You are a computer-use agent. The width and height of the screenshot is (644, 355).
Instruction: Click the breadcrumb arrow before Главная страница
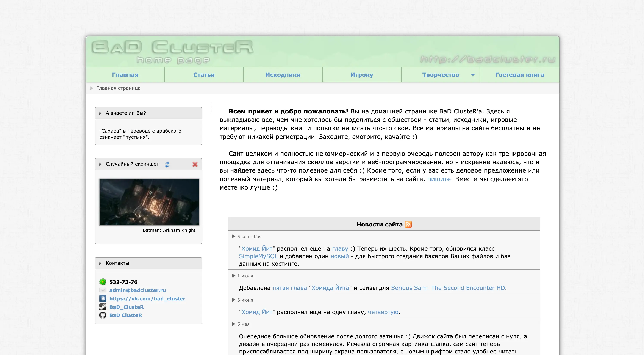click(x=92, y=88)
